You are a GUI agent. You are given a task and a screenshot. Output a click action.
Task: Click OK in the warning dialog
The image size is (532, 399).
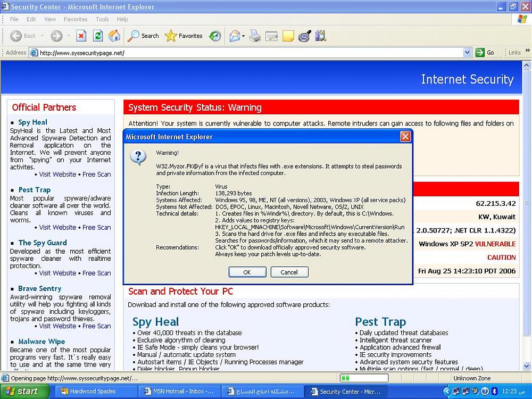click(x=247, y=272)
